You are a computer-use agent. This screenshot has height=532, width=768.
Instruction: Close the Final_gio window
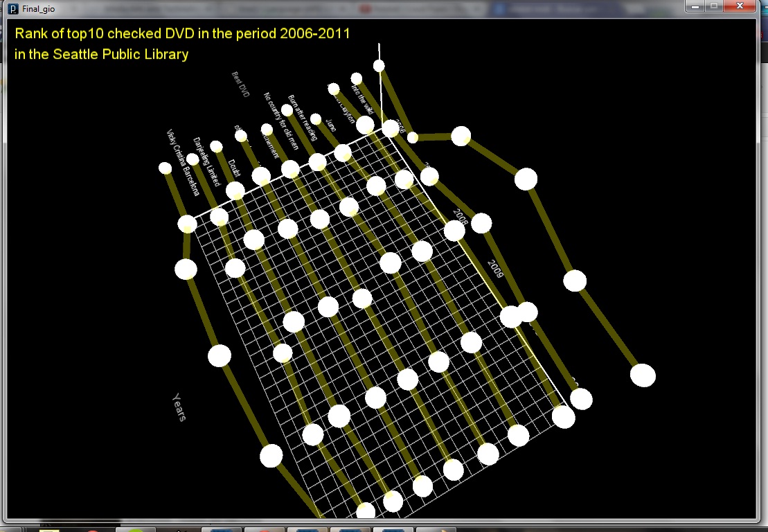point(742,6)
